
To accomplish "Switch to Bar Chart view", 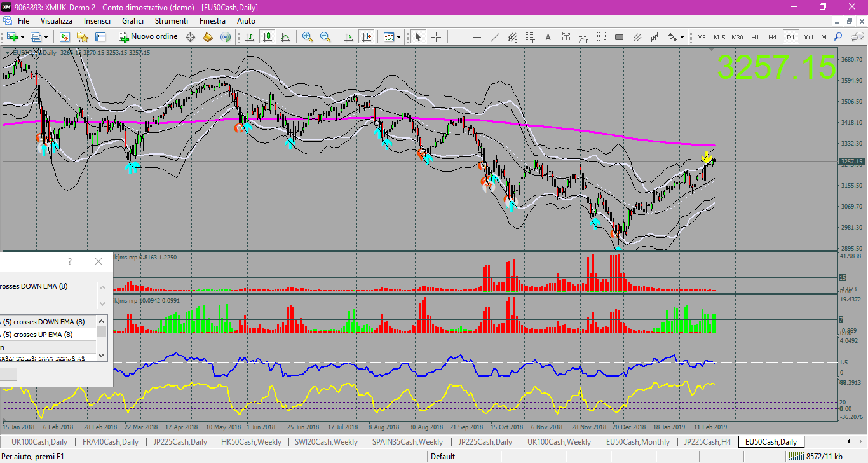I will [x=250, y=37].
